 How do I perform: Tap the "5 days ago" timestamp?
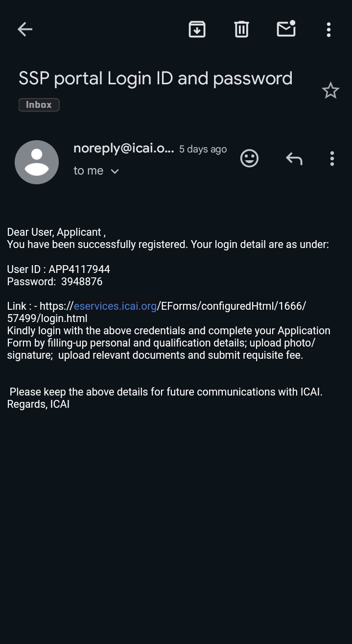[x=203, y=149]
